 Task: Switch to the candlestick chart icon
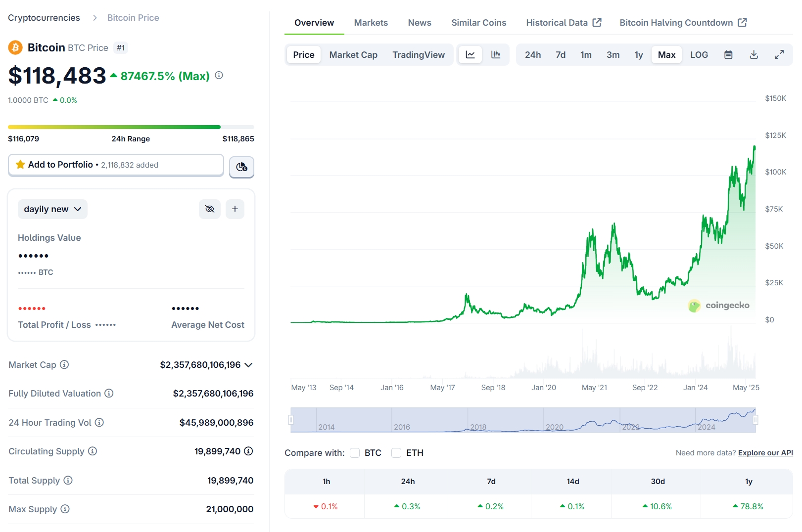tap(496, 55)
